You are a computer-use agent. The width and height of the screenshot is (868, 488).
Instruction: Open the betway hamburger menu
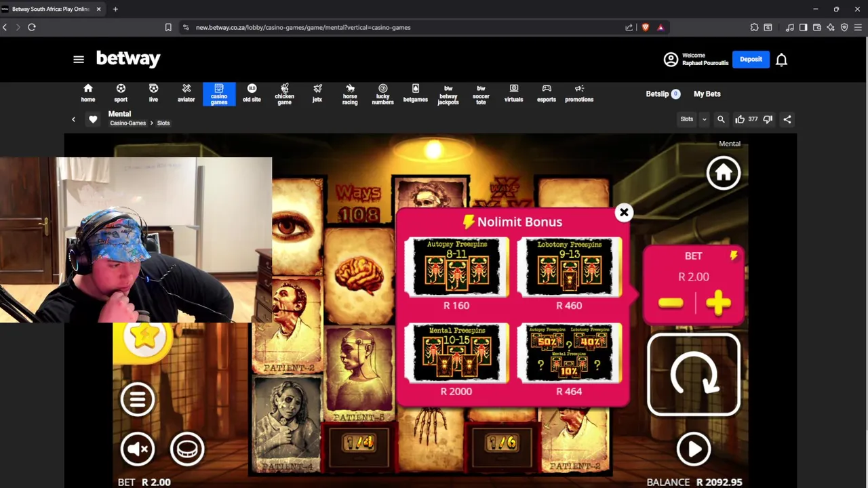79,60
